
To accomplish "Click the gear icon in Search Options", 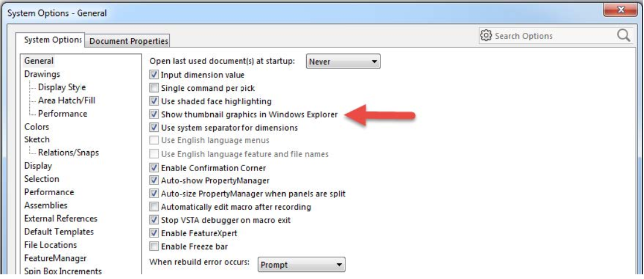I will [x=487, y=36].
